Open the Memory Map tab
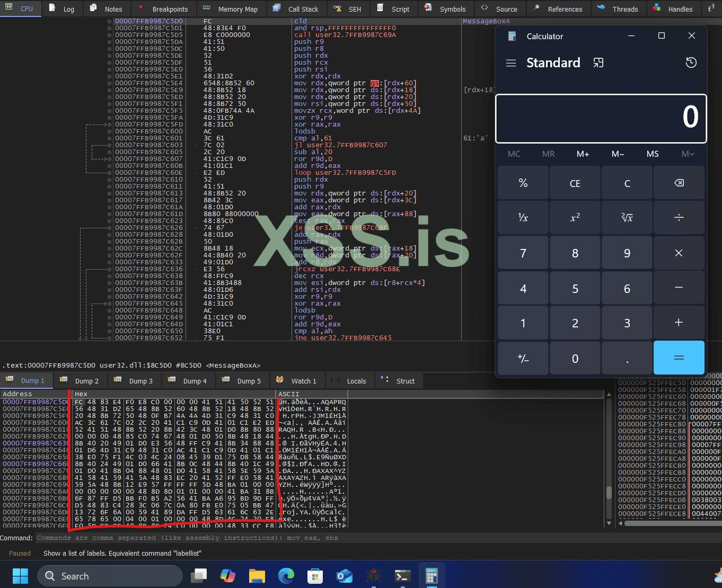The image size is (722, 588). [231, 8]
